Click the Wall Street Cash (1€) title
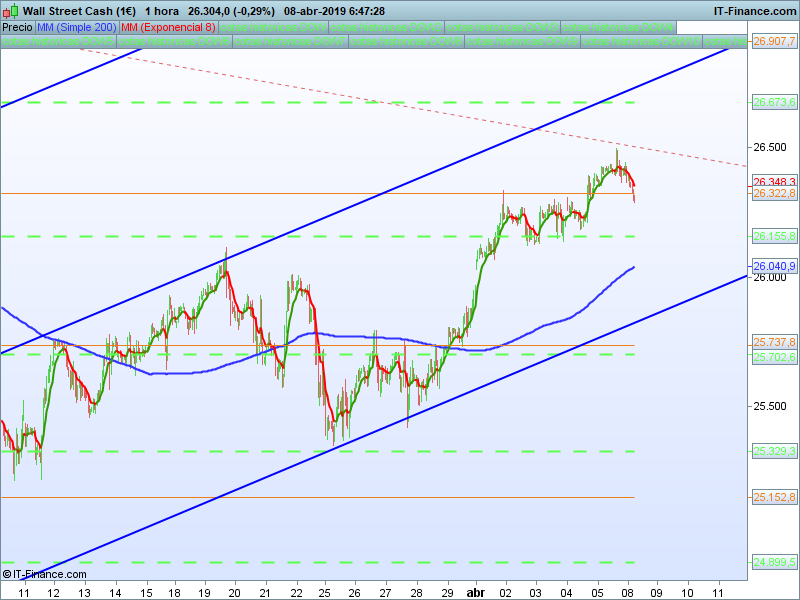Viewport: 800px width, 600px height. [79, 11]
